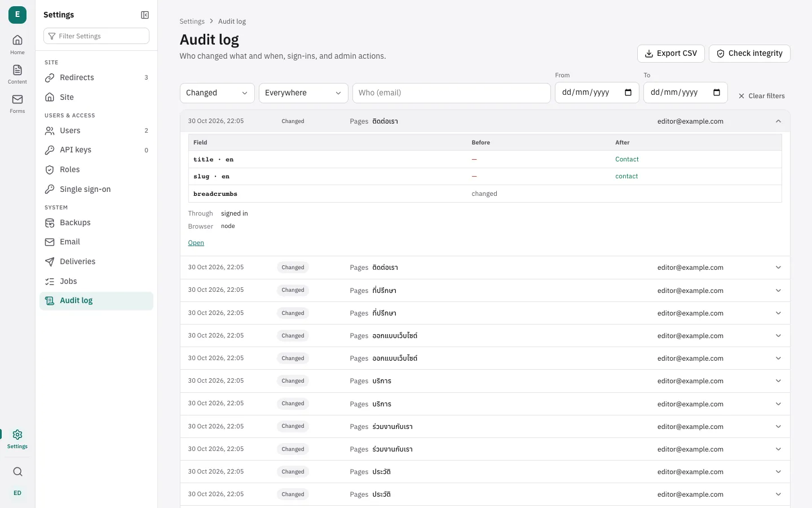The width and height of the screenshot is (812, 508).
Task: Expand the second ออกแบบเว็บไซต์ log row
Action: (x=485, y=358)
